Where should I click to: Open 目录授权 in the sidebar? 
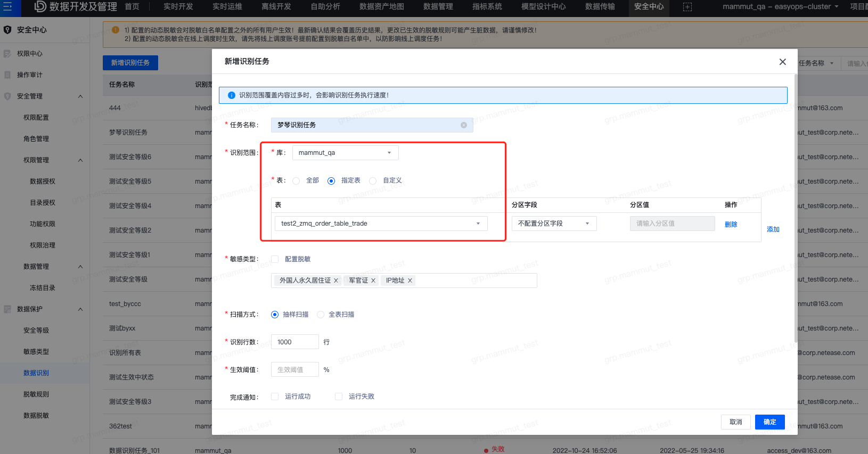(x=43, y=203)
